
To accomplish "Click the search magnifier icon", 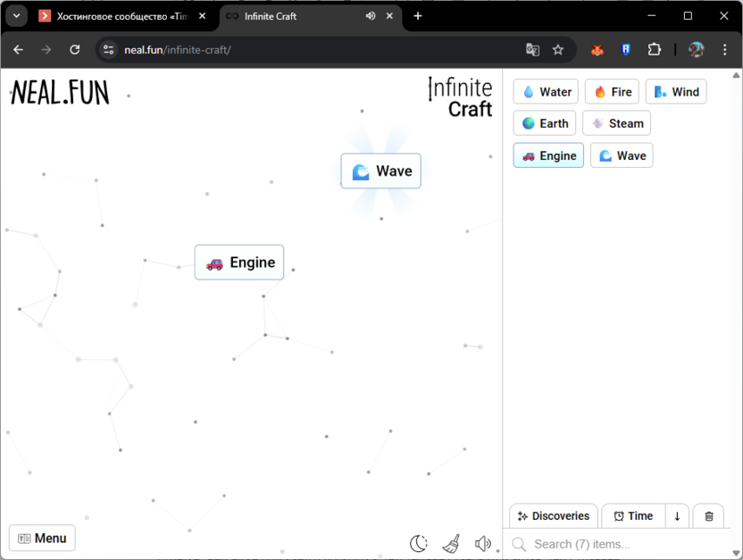I will coord(519,544).
